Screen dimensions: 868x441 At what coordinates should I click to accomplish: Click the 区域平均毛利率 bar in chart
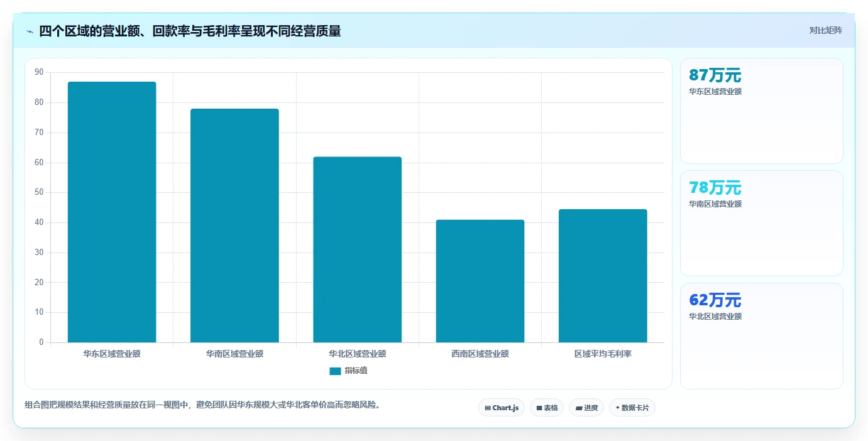603,276
